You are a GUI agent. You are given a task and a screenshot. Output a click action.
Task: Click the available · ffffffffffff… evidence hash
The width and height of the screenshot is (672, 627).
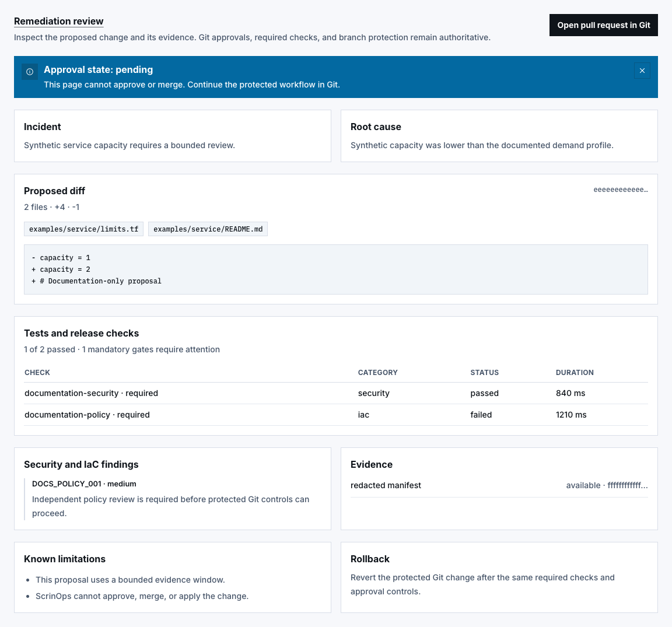click(x=607, y=485)
